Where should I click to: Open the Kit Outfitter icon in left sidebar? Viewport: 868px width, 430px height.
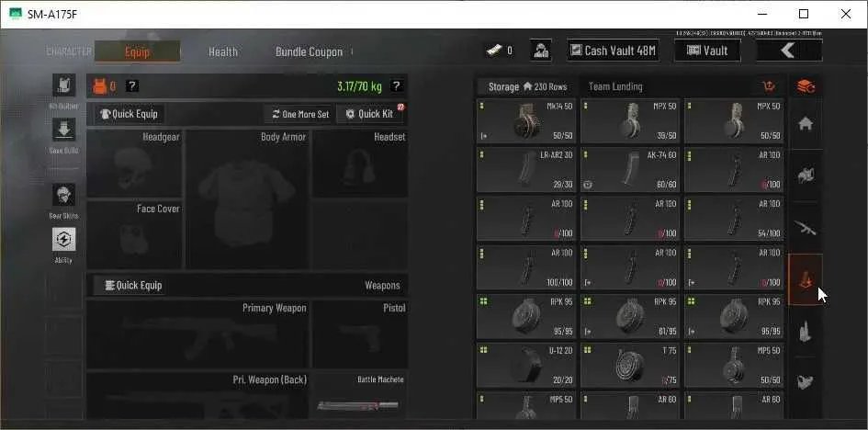pyautogui.click(x=63, y=85)
